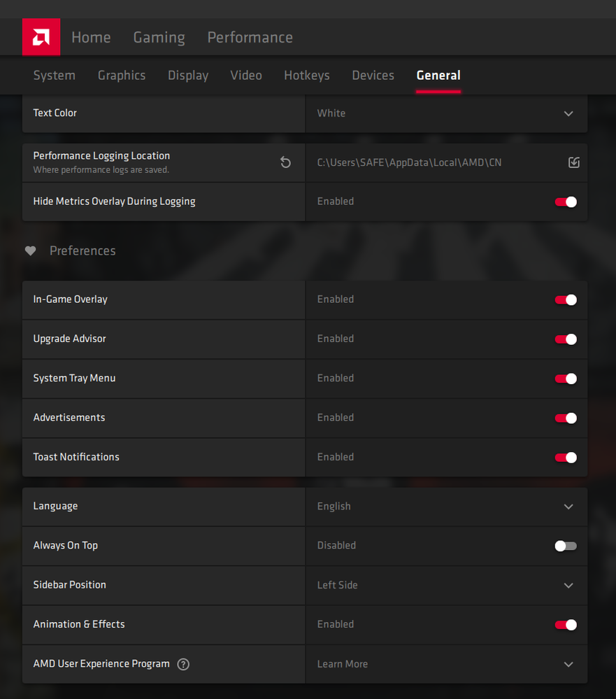Toggle the System Tray Menu switch
Viewport: 616px width, 699px height.
(566, 379)
